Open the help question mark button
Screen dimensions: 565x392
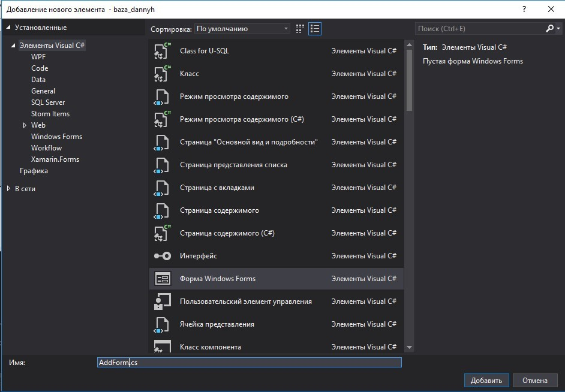(x=524, y=10)
